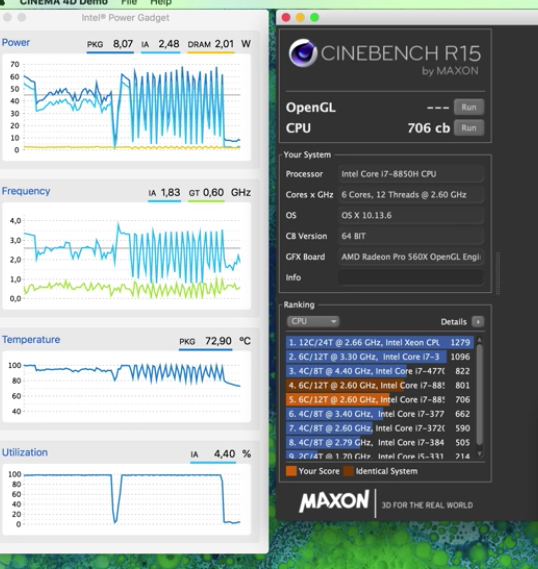Click the Utilization graph
The width and height of the screenshot is (538, 569).
point(126,500)
